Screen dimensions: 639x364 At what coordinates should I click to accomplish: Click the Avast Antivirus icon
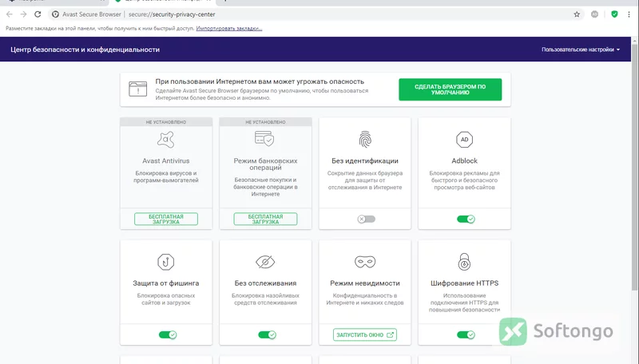click(x=166, y=140)
